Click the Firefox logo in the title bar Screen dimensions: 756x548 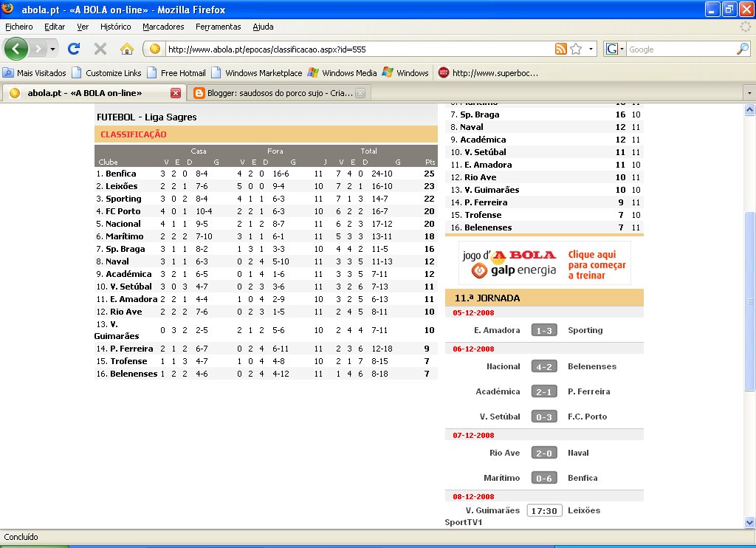7,9
